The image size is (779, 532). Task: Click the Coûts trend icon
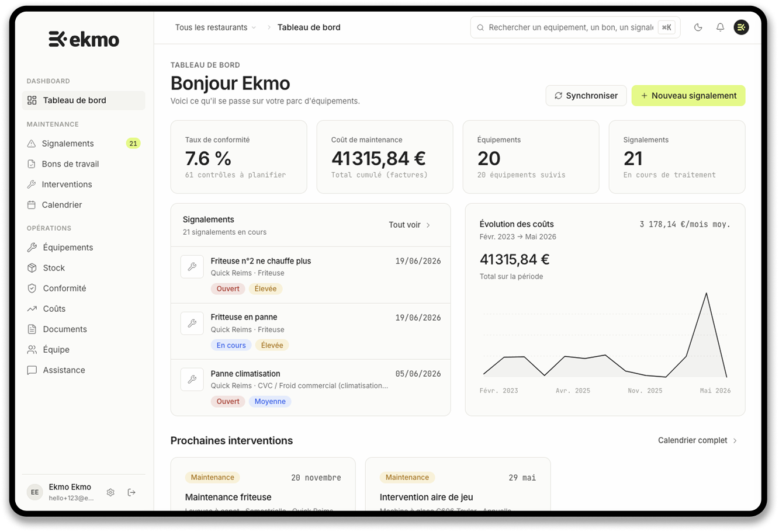point(32,309)
